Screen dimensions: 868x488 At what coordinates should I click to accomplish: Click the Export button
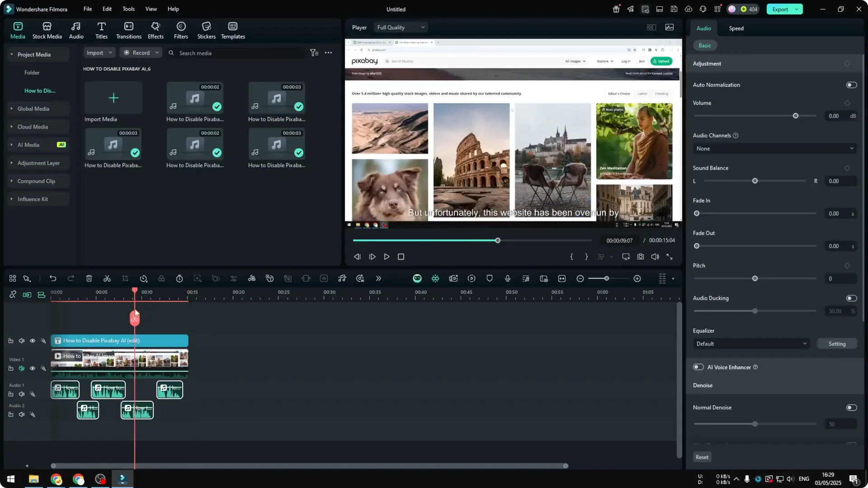[x=780, y=9]
